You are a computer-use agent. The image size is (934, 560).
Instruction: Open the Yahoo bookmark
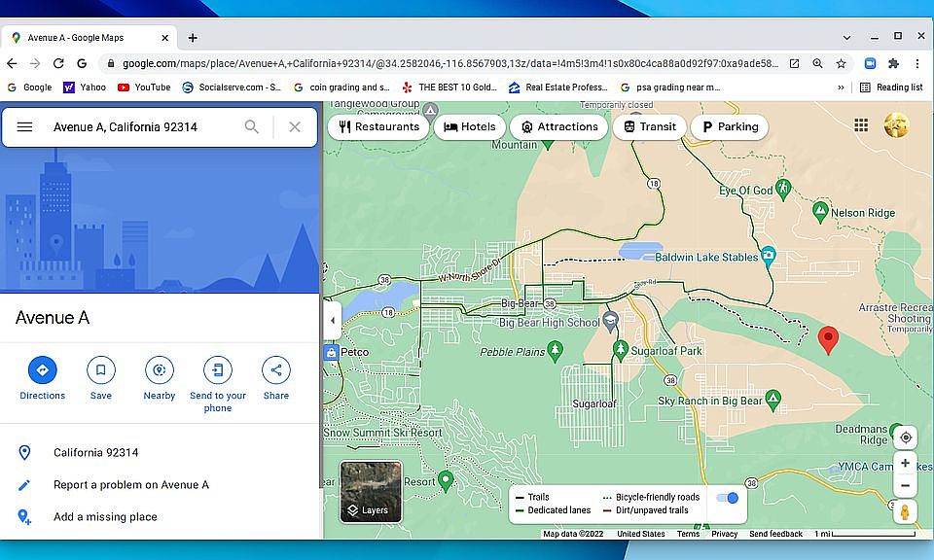[85, 87]
